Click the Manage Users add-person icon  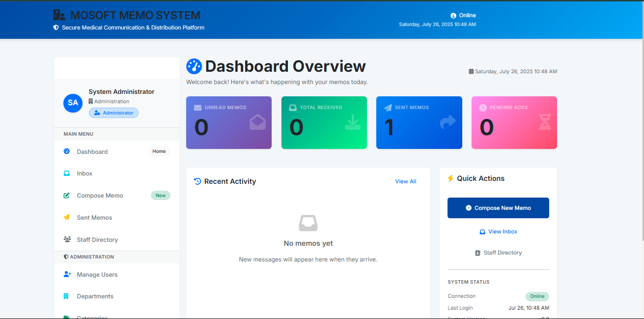coord(67,274)
